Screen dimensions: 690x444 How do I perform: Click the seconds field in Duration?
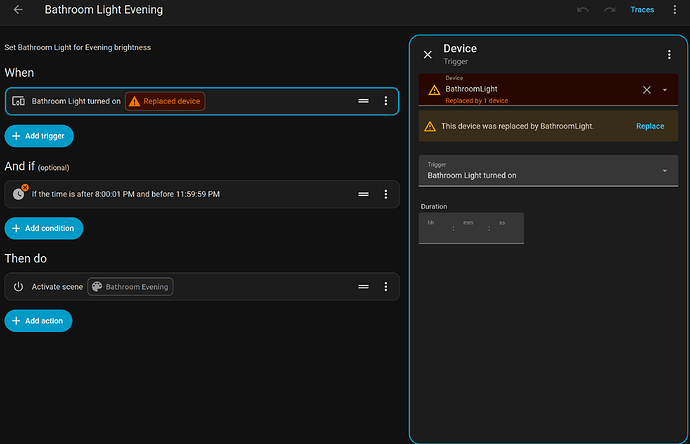pyautogui.click(x=506, y=228)
